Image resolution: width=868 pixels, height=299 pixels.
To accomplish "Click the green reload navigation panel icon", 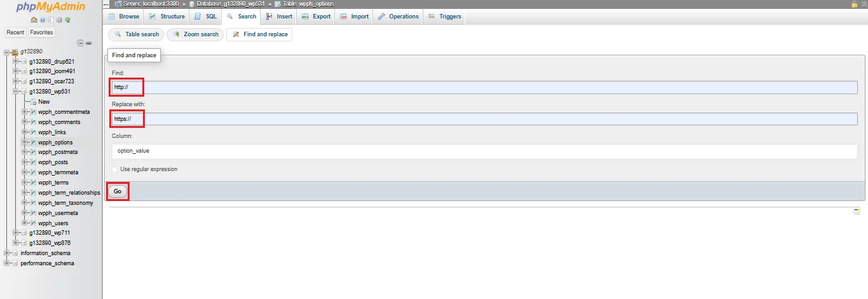I will click(67, 20).
